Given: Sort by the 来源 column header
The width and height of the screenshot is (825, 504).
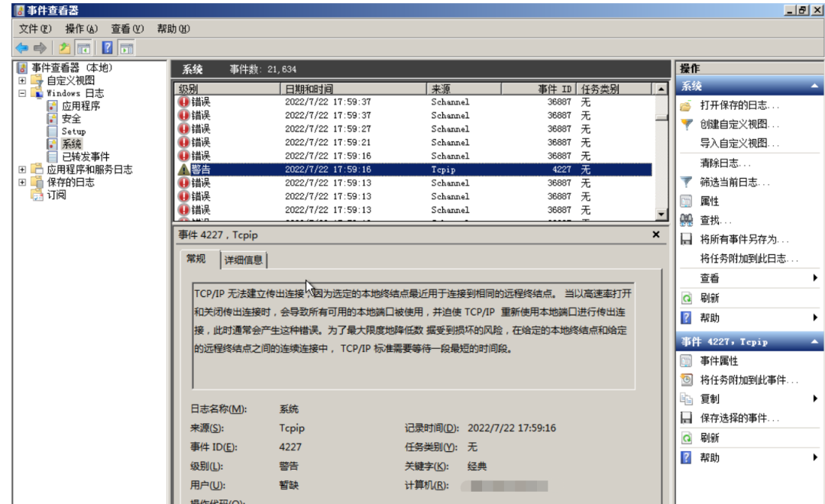Looking at the screenshot, I should click(464, 89).
